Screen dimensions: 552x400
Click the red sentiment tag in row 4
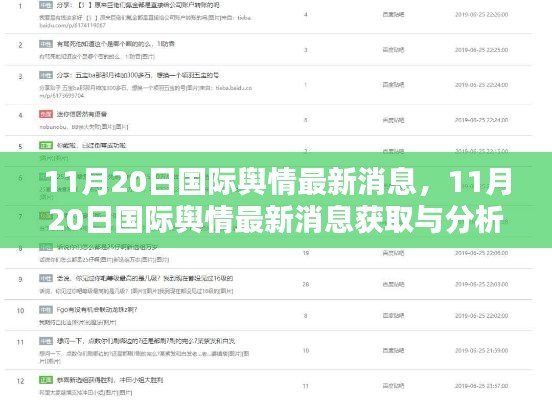point(46,114)
